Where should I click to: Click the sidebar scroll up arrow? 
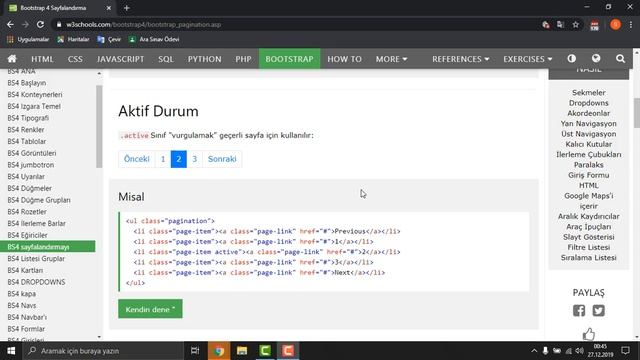pos(99,73)
